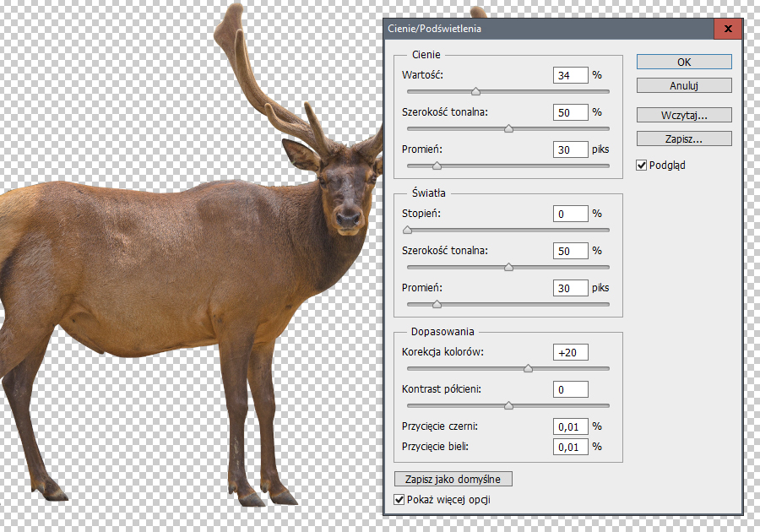Click the Światła Promień value field
Screen dimensions: 760x532
[571, 288]
